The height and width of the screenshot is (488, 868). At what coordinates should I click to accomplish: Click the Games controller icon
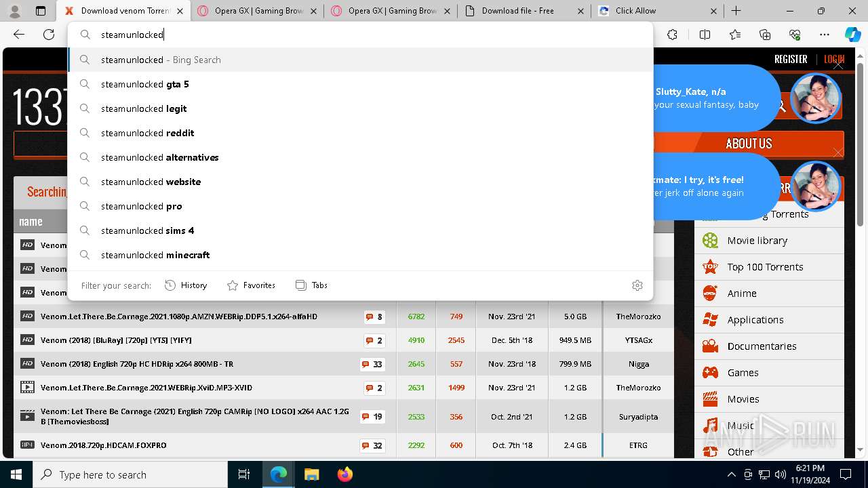710,372
